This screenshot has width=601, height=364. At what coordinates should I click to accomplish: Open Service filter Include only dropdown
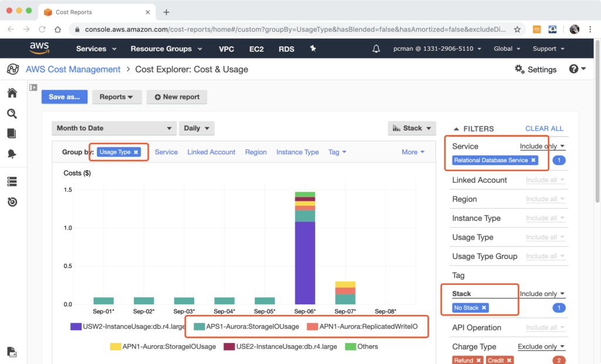click(542, 146)
